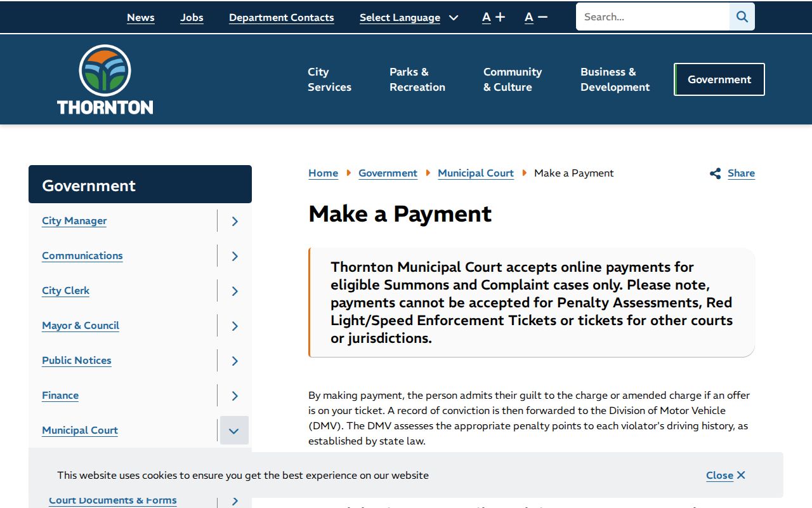
Task: Expand the Public Notices submenu arrow
Action: pos(235,361)
